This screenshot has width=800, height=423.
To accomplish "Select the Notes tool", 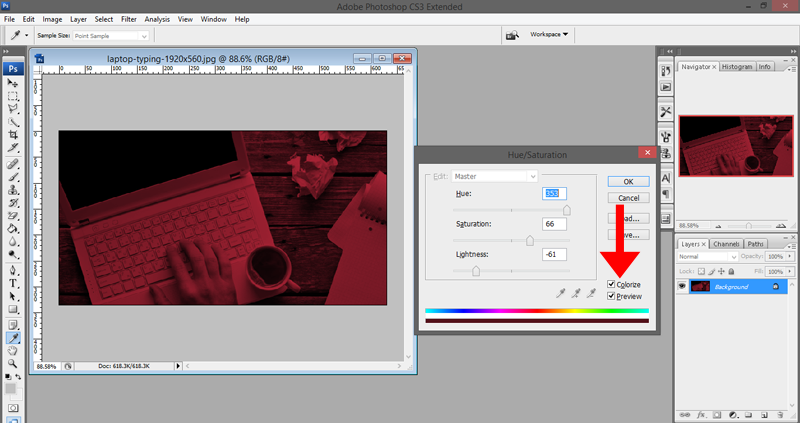I will click(x=13, y=325).
